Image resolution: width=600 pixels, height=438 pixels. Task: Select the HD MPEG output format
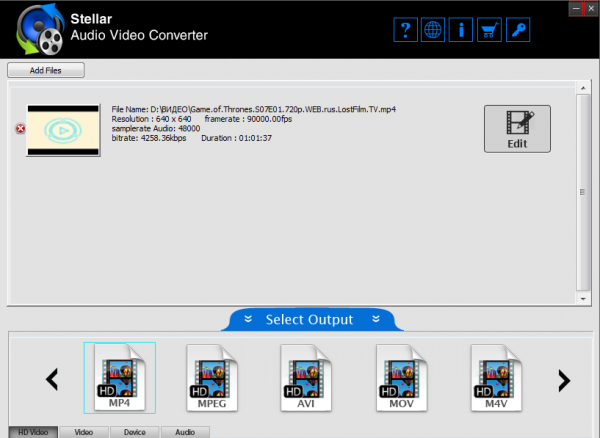coord(212,378)
